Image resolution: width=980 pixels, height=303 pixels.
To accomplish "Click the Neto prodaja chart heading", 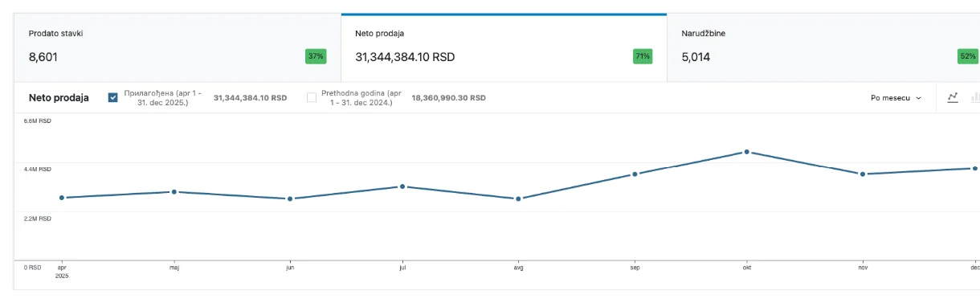I will (x=59, y=97).
